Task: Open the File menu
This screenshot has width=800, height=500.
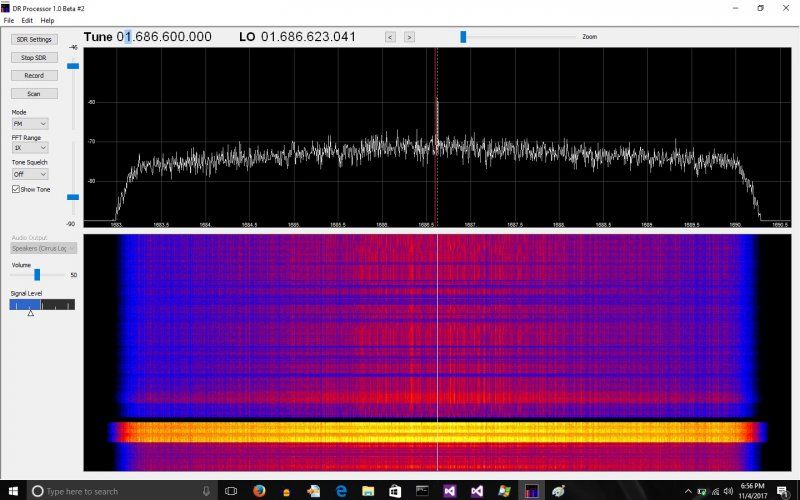Action: [x=9, y=20]
